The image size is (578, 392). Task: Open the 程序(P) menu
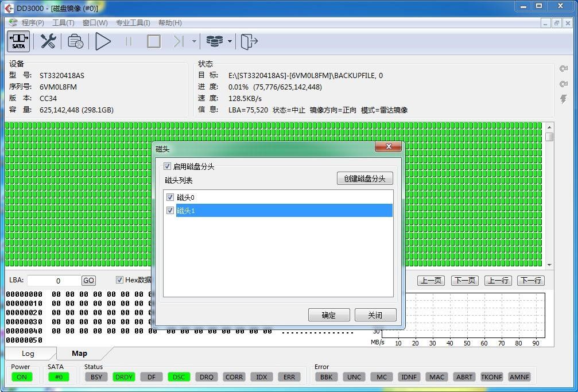33,23
